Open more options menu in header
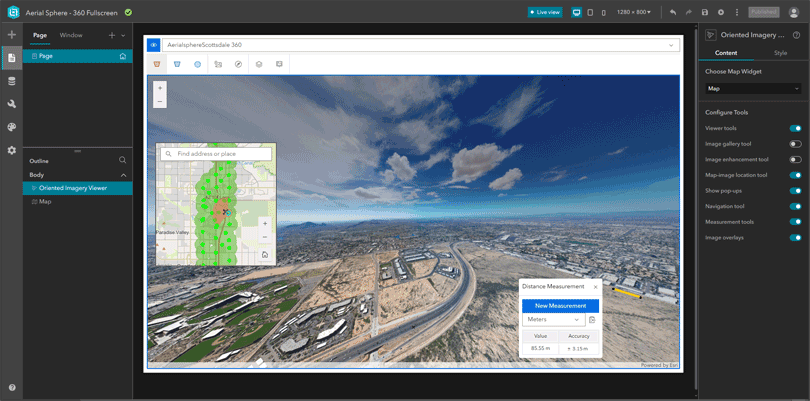Viewport: 810px width, 401px height. tap(737, 12)
